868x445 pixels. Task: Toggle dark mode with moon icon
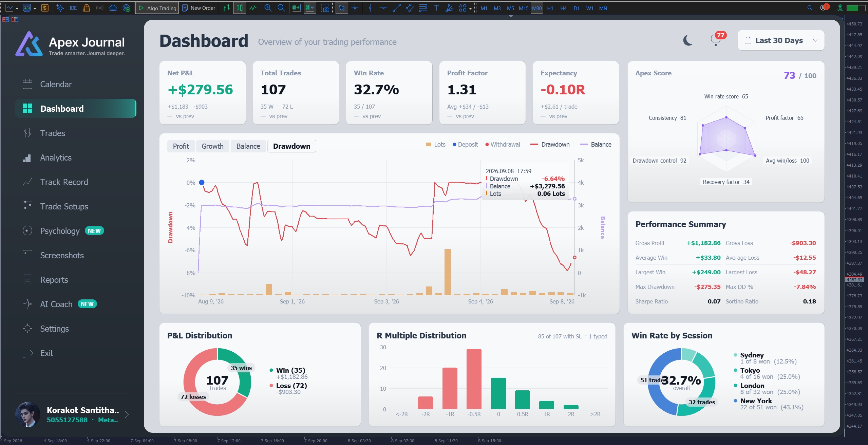tap(688, 40)
